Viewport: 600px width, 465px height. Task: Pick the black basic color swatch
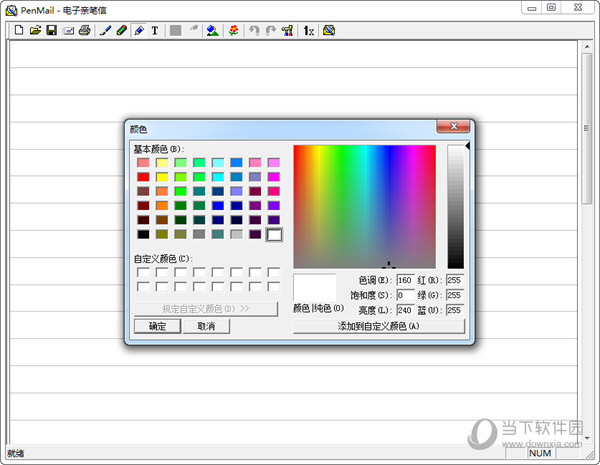(143, 234)
